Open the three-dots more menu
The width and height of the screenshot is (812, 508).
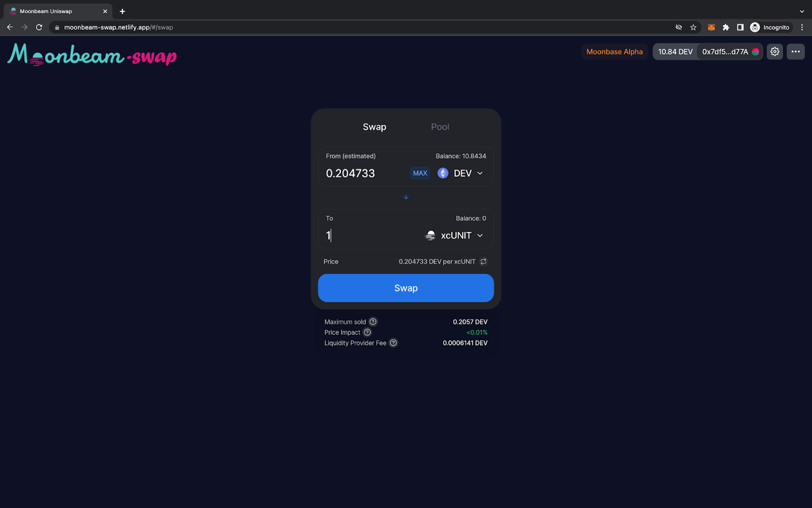[x=796, y=52]
